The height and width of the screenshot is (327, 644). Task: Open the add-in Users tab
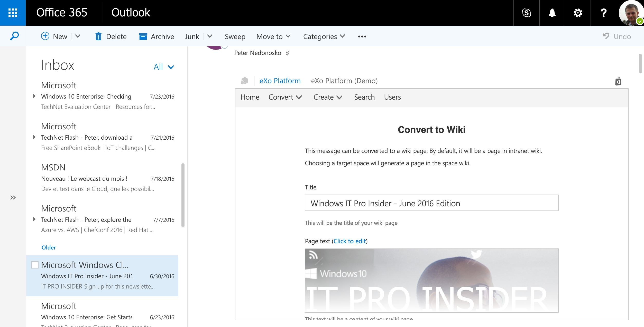tap(392, 97)
